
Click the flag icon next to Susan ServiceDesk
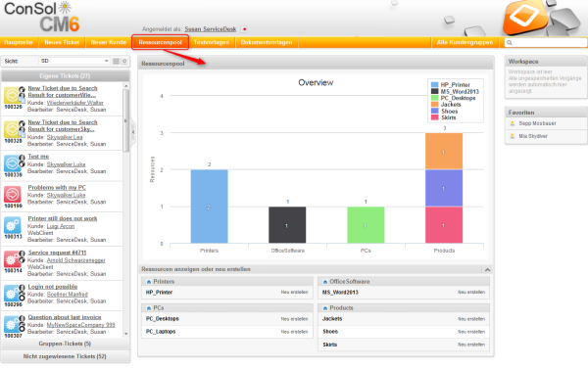244,29
